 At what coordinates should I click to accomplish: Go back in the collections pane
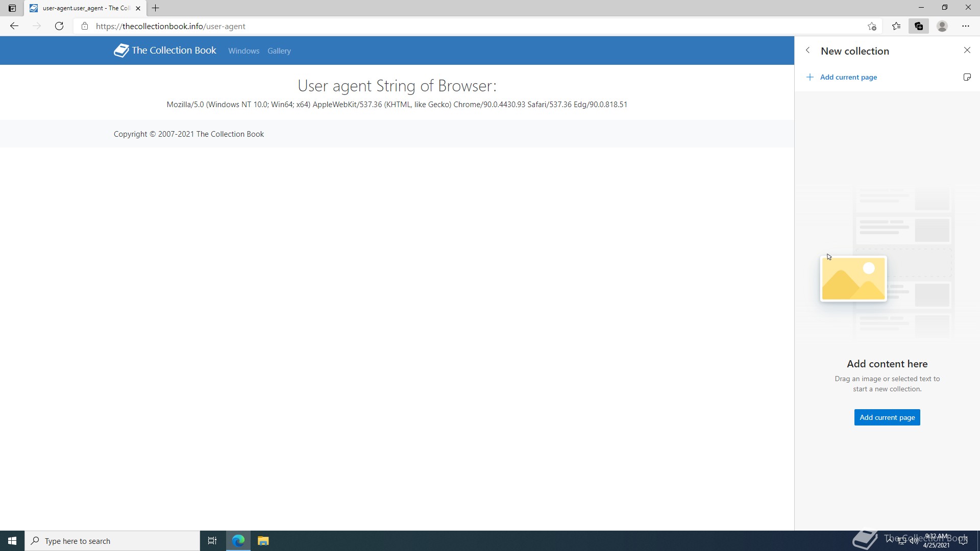[807, 51]
